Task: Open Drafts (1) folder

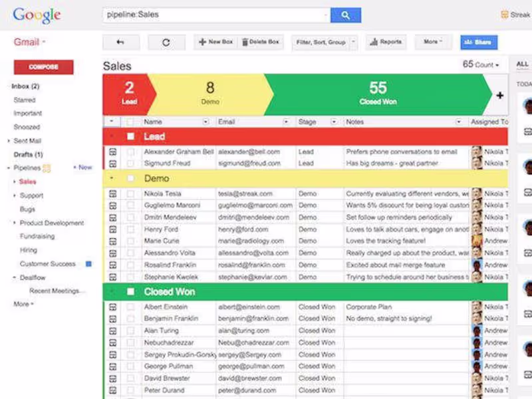Action: click(28, 155)
